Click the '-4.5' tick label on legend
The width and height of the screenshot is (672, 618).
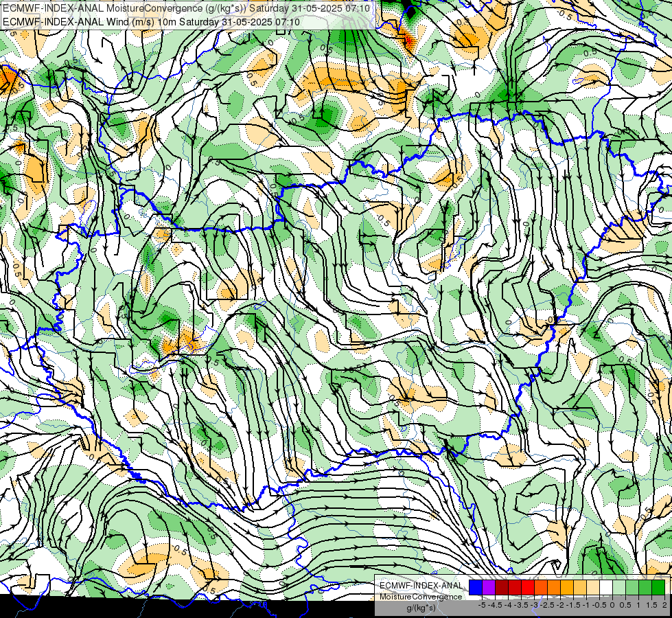tap(495, 605)
